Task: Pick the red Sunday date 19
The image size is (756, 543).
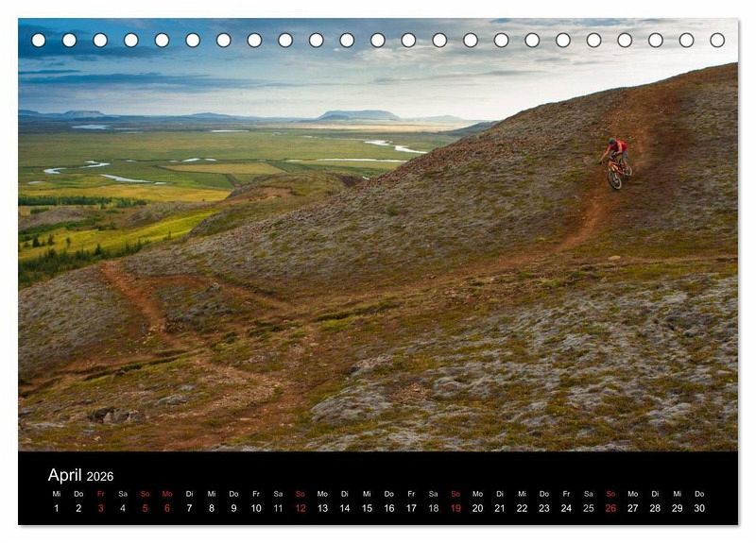Action: tap(455, 508)
